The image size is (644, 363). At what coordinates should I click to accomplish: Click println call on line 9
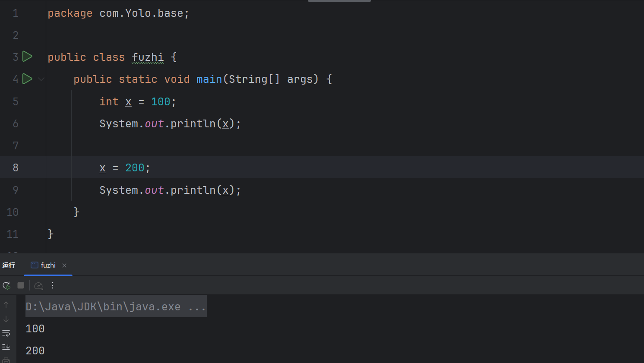tap(193, 190)
